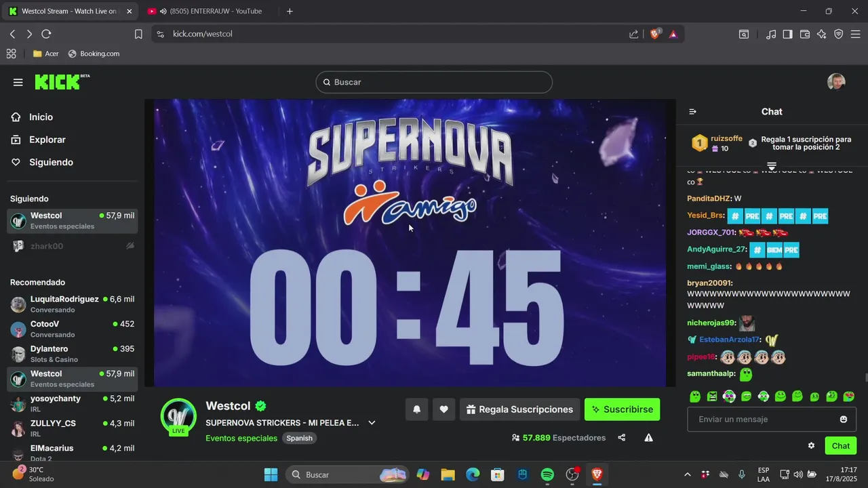Open the Kick hamburger sidebar menu
Viewport: 868px width, 488px height.
tap(18, 82)
